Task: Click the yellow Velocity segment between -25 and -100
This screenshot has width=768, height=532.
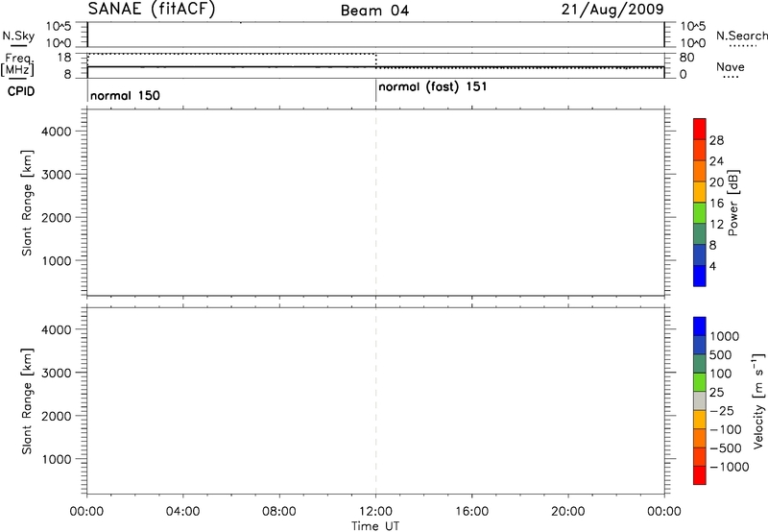Action: click(x=700, y=420)
